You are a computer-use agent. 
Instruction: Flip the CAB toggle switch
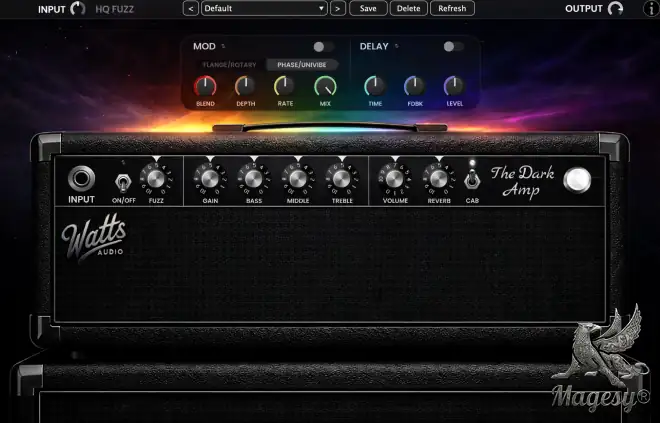(x=472, y=180)
